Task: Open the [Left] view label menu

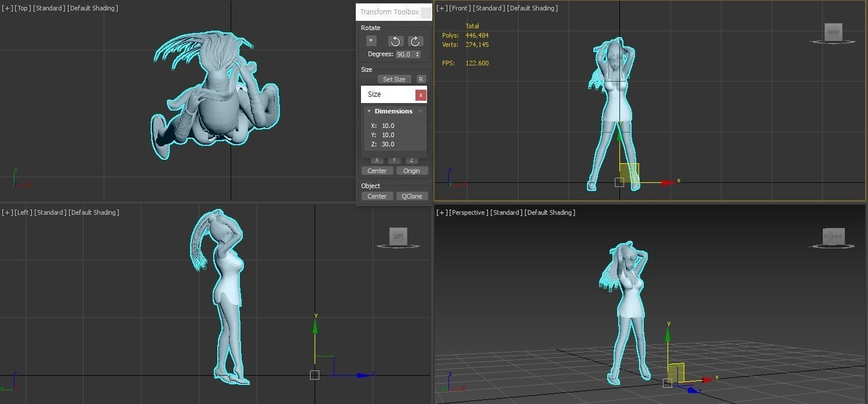Action: click(24, 212)
